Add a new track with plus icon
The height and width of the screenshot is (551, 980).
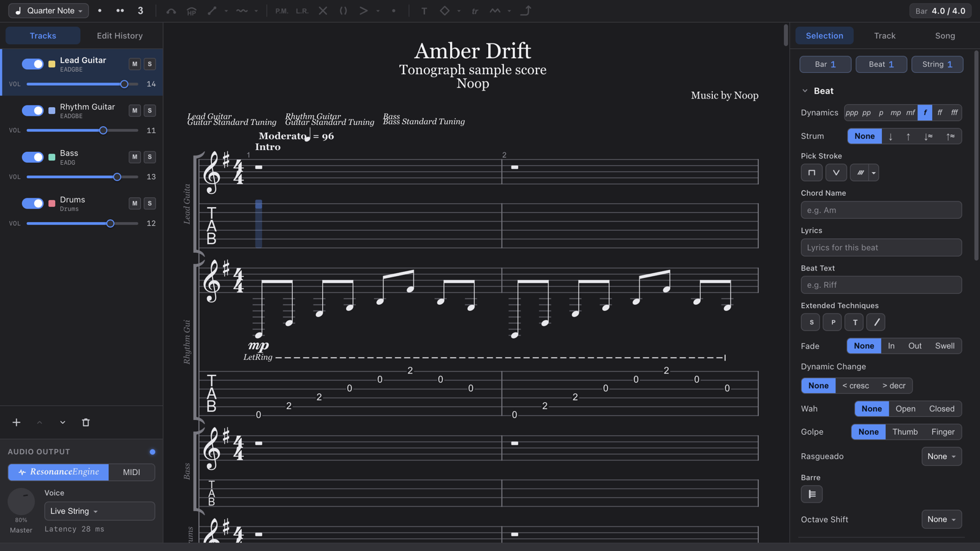tap(17, 422)
